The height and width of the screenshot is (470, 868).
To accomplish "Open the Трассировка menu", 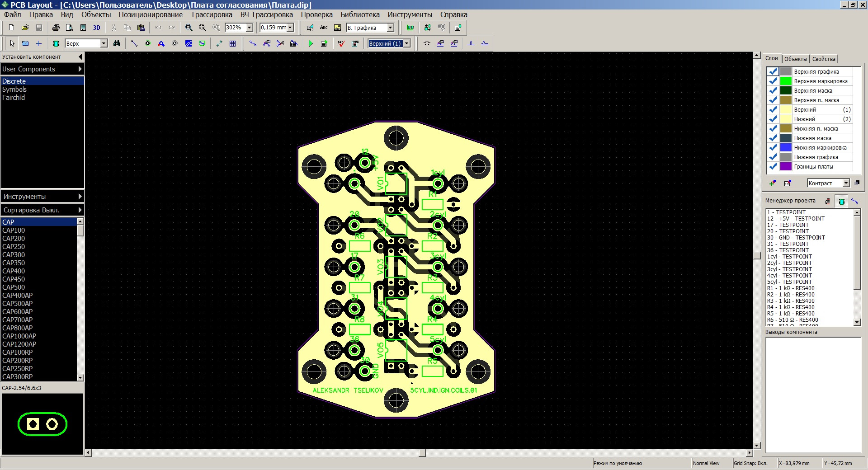I will tap(211, 14).
